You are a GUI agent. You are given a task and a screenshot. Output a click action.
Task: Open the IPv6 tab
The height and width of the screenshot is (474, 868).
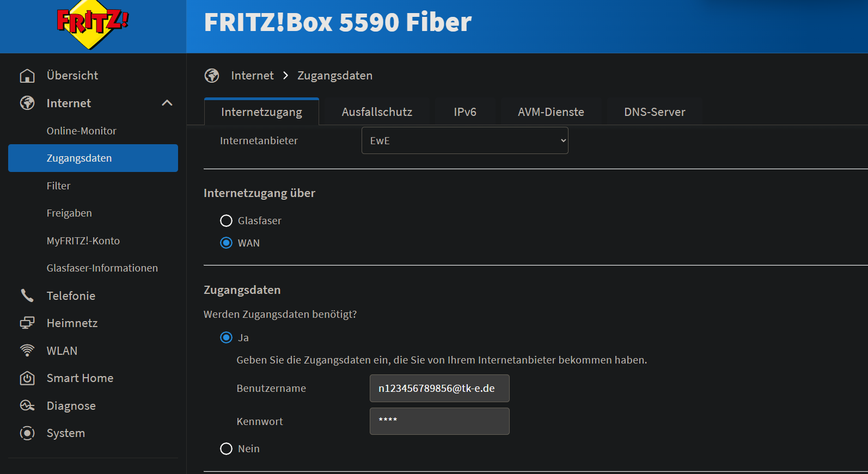point(465,112)
